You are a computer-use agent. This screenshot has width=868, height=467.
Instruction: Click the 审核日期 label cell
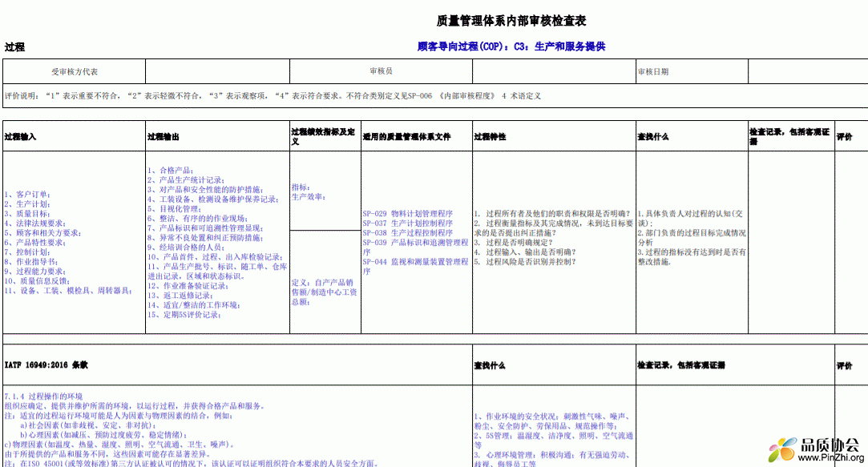tap(692, 71)
